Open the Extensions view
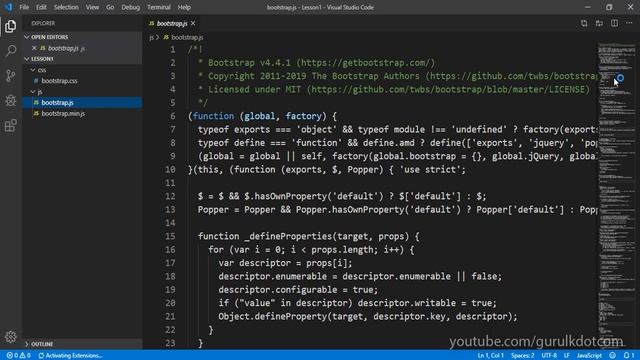 [11, 125]
